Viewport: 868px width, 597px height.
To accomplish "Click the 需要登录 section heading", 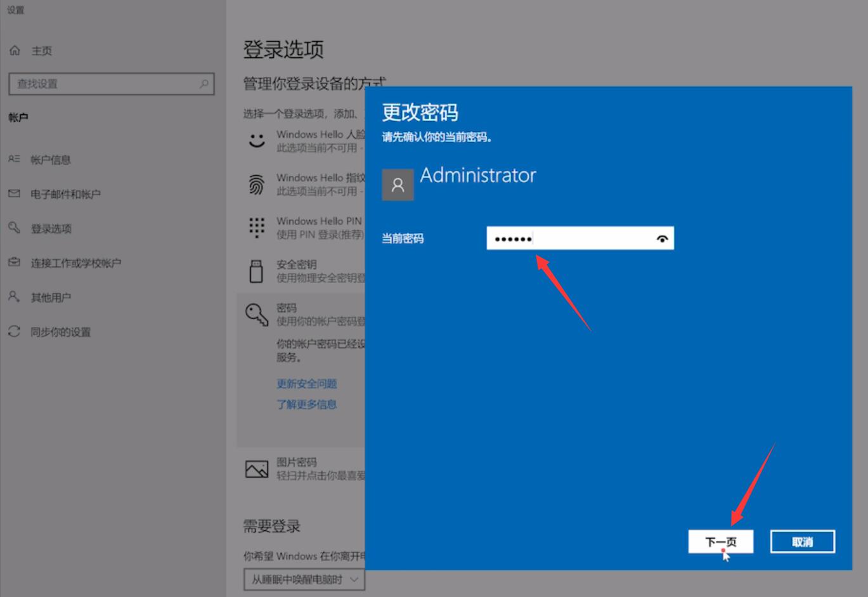I will [272, 526].
